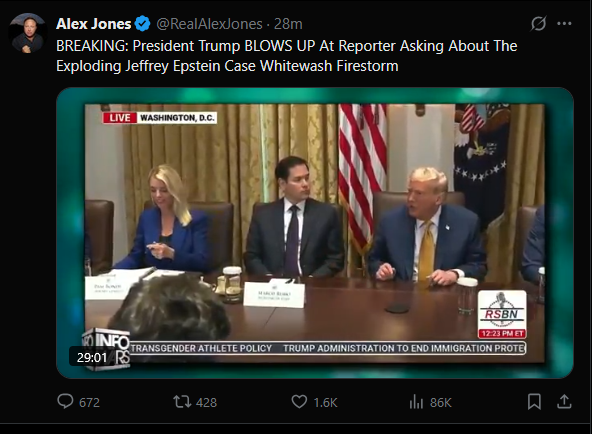Viewport: 592px width, 434px height.
Task: Click the 28m post timestamp
Action: coord(288,24)
